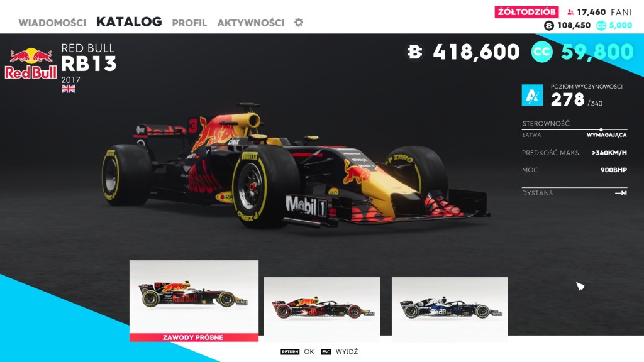The width and height of the screenshot is (644, 362).
Task: Click the Sterowność handling slider marker
Action: click(601, 129)
